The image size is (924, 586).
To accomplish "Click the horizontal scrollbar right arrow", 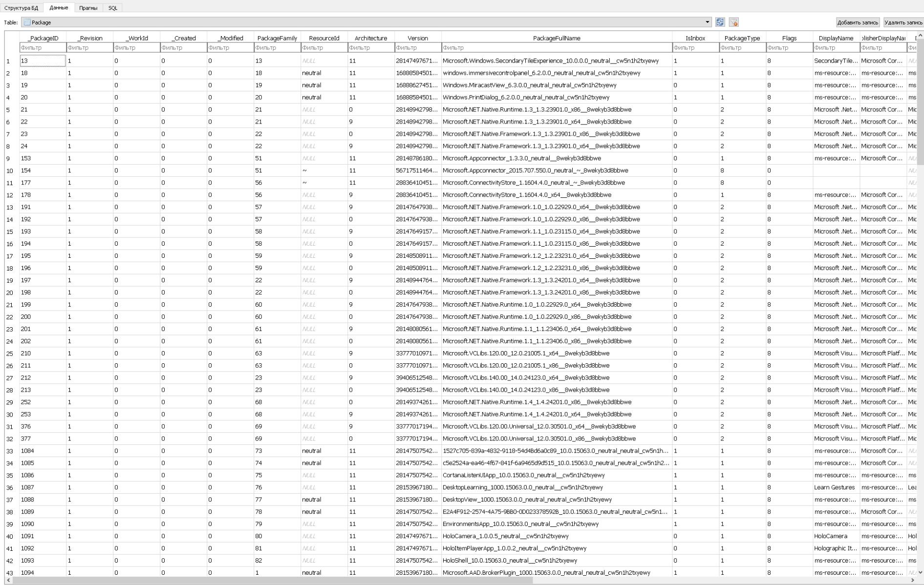I will [913, 580].
